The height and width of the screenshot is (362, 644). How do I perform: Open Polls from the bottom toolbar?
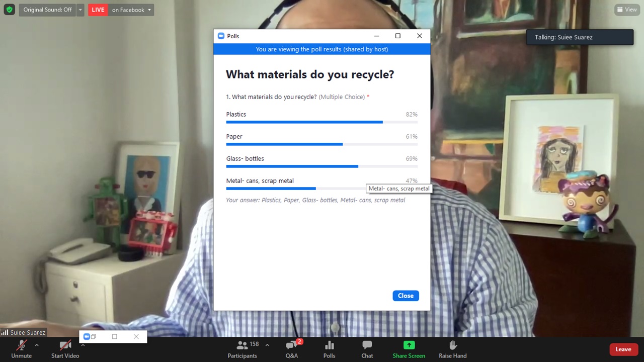point(330,348)
